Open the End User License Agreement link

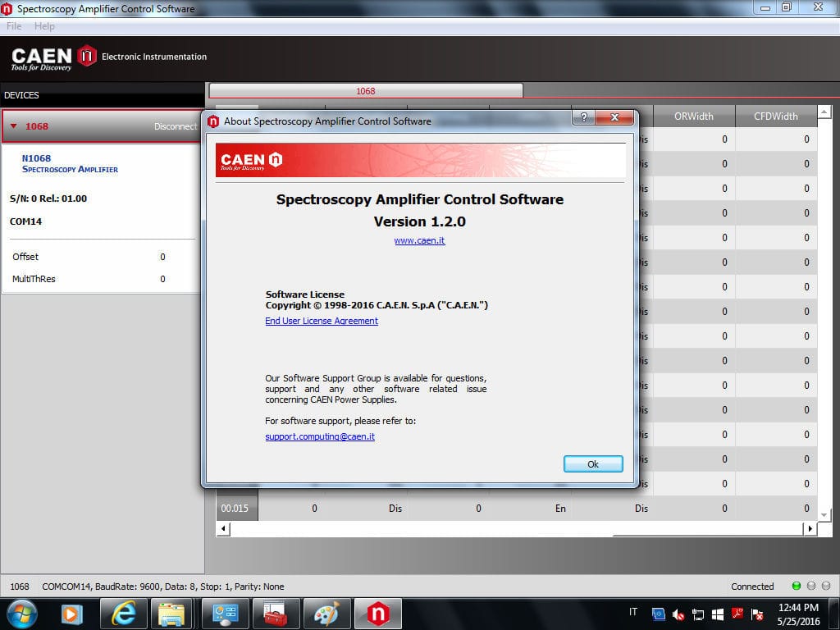pyautogui.click(x=321, y=321)
